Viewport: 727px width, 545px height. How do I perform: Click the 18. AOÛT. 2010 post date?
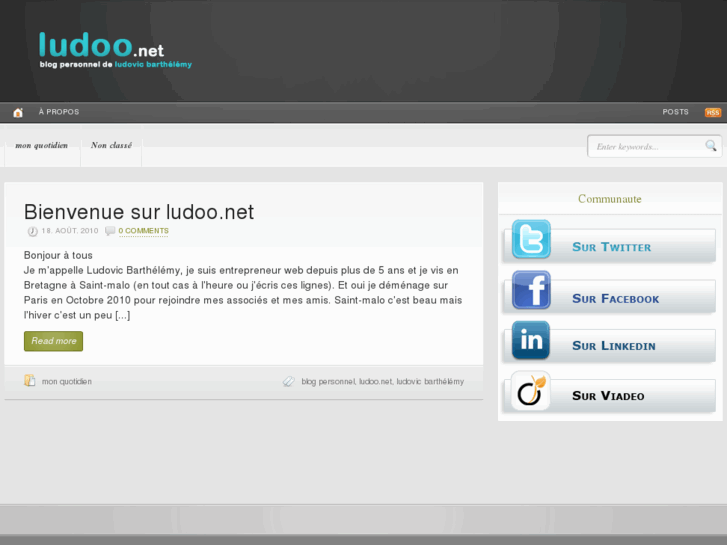point(70,231)
